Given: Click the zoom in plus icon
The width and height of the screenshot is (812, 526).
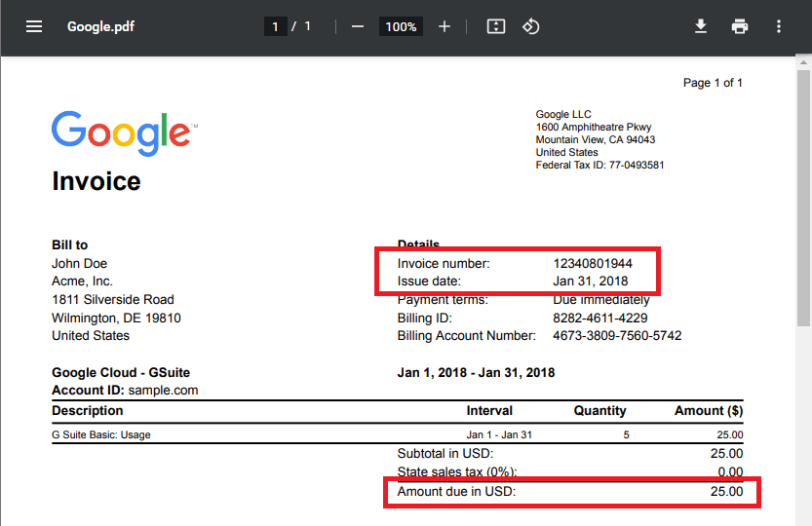Looking at the screenshot, I should pos(445,26).
